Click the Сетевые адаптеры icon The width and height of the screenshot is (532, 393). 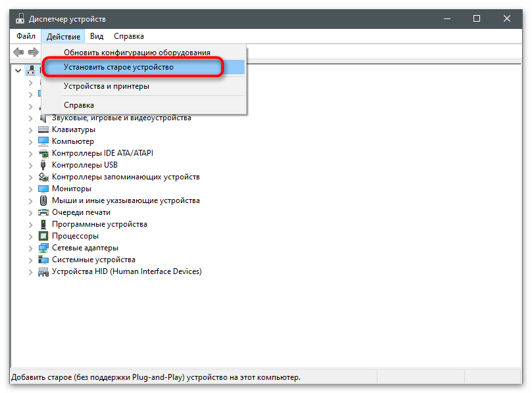pyautogui.click(x=43, y=248)
